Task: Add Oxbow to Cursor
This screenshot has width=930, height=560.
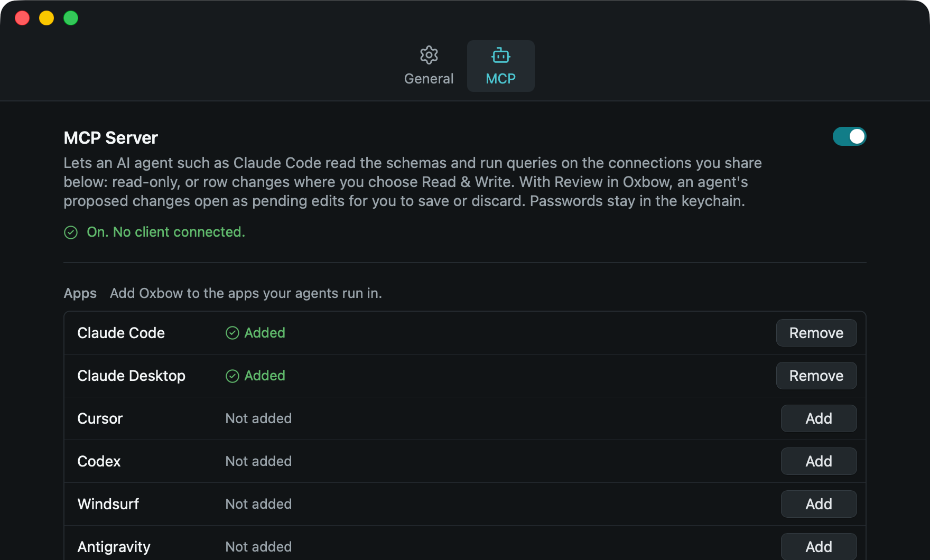Action: (x=819, y=418)
